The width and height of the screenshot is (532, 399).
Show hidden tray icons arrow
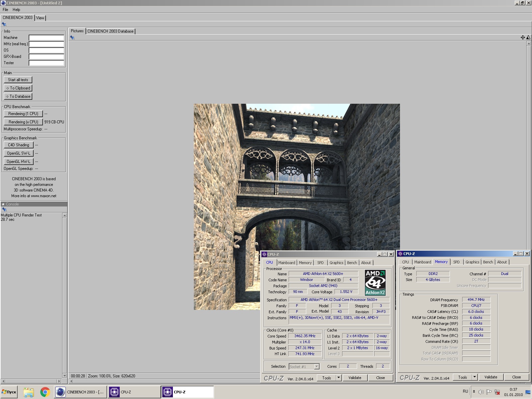coord(474,392)
